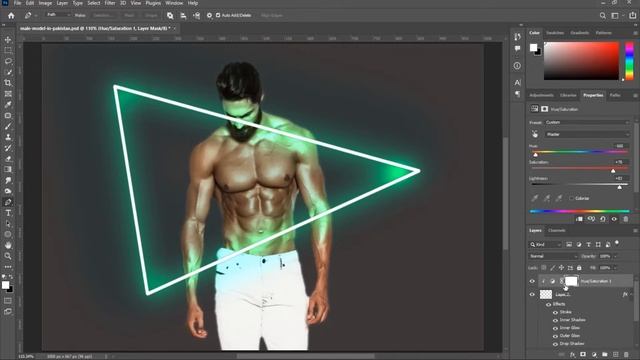This screenshot has width=640, height=360.
Task: Create new group folder icon
Action: coord(604,355)
